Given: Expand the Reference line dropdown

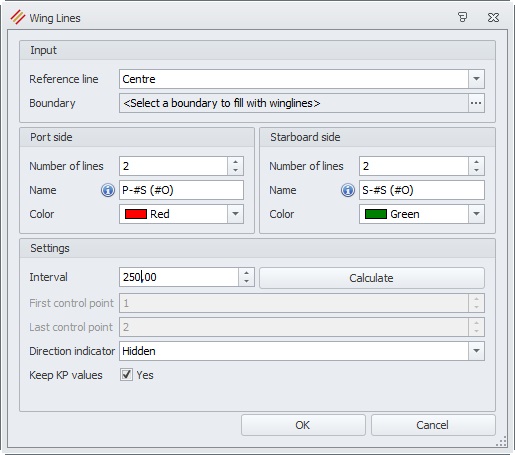Looking at the screenshot, I should [x=476, y=79].
